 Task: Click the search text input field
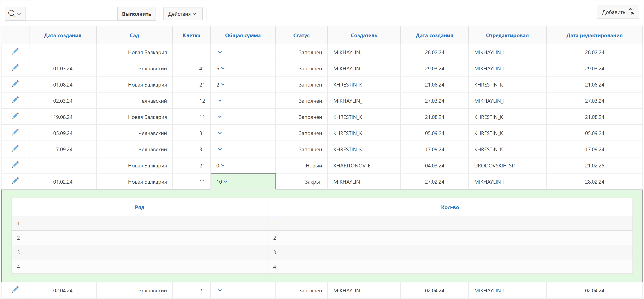click(72, 14)
